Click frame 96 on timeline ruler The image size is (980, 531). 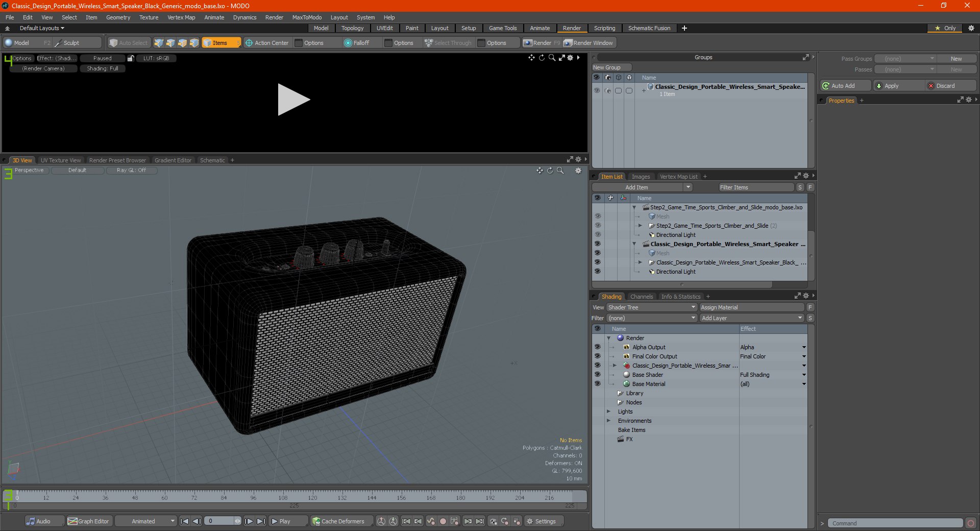click(253, 497)
